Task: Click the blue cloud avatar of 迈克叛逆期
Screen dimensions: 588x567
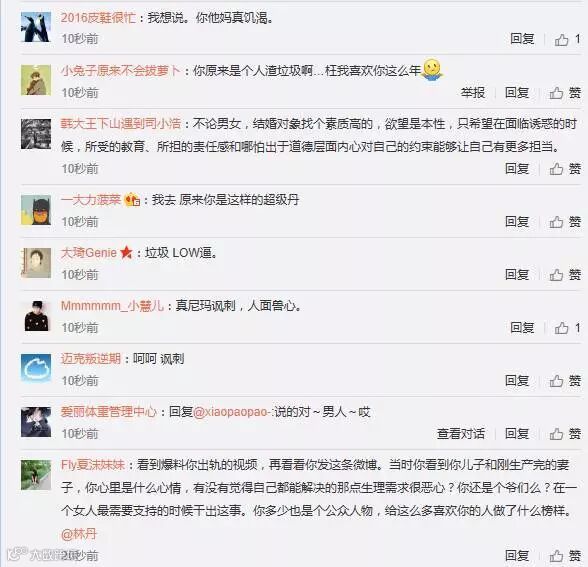Action: (x=36, y=369)
